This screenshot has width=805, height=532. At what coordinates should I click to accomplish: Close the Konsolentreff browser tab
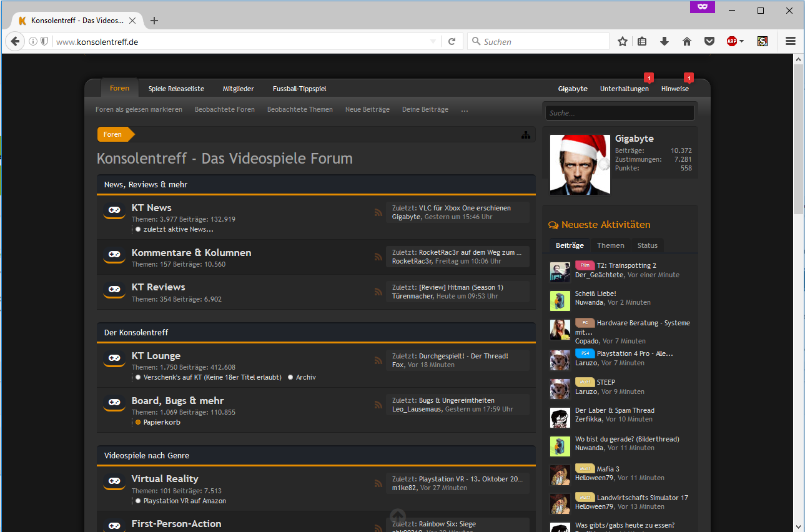pyautogui.click(x=132, y=21)
